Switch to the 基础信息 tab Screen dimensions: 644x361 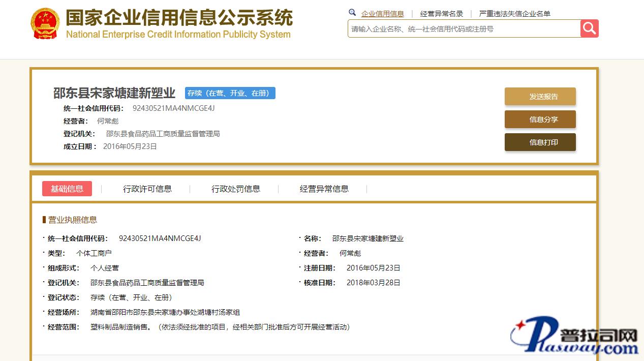tap(67, 189)
